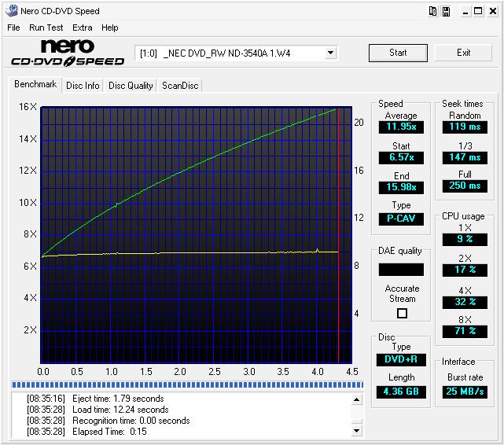Close the Nero CD-DVD Speed window
Viewport: 504px width, 445px height.
pyautogui.click(x=493, y=11)
